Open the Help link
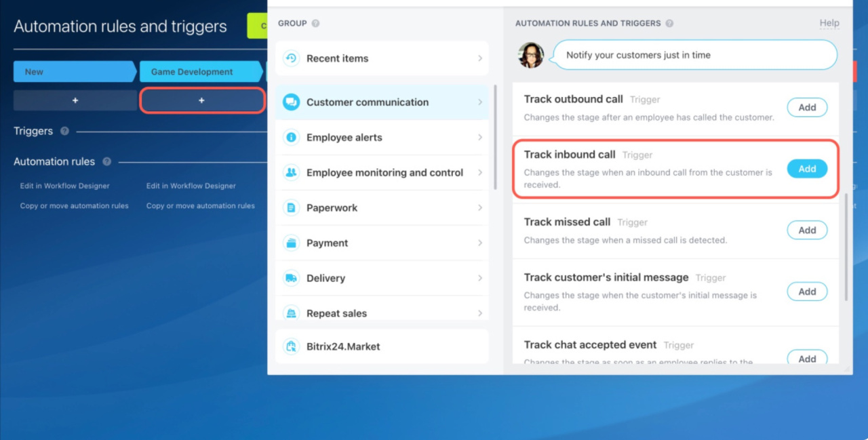The image size is (868, 440). (829, 23)
